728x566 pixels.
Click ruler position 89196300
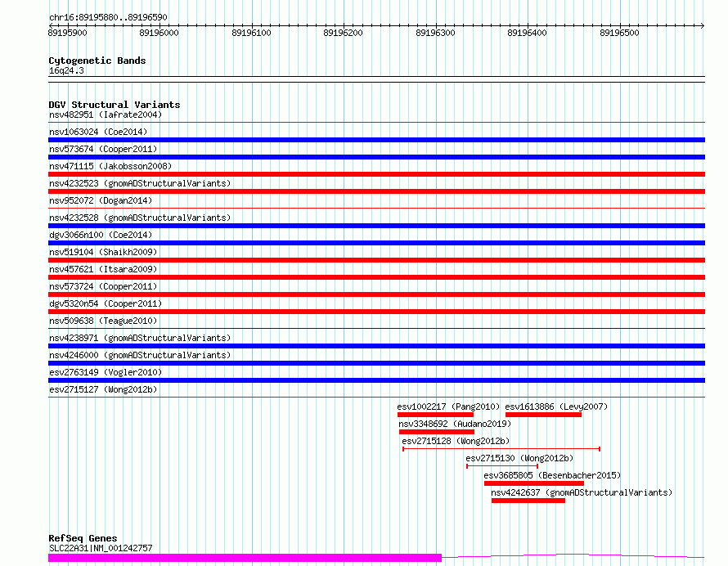435,33
